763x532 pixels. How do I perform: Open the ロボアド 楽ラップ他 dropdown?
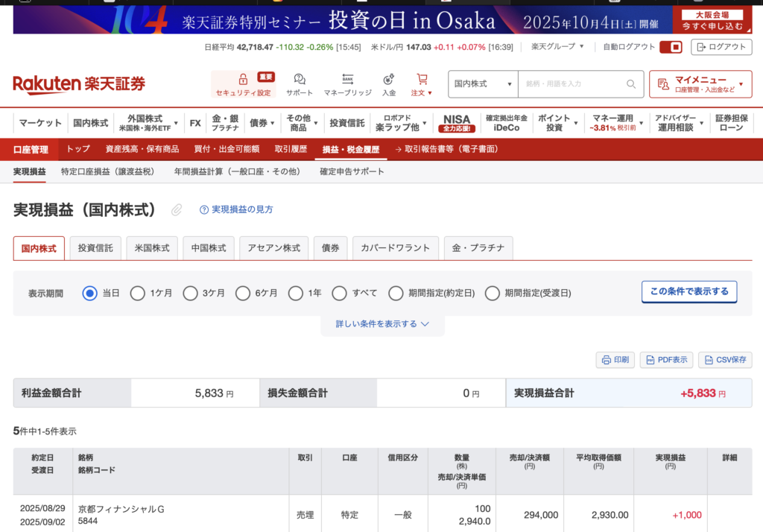point(401,123)
